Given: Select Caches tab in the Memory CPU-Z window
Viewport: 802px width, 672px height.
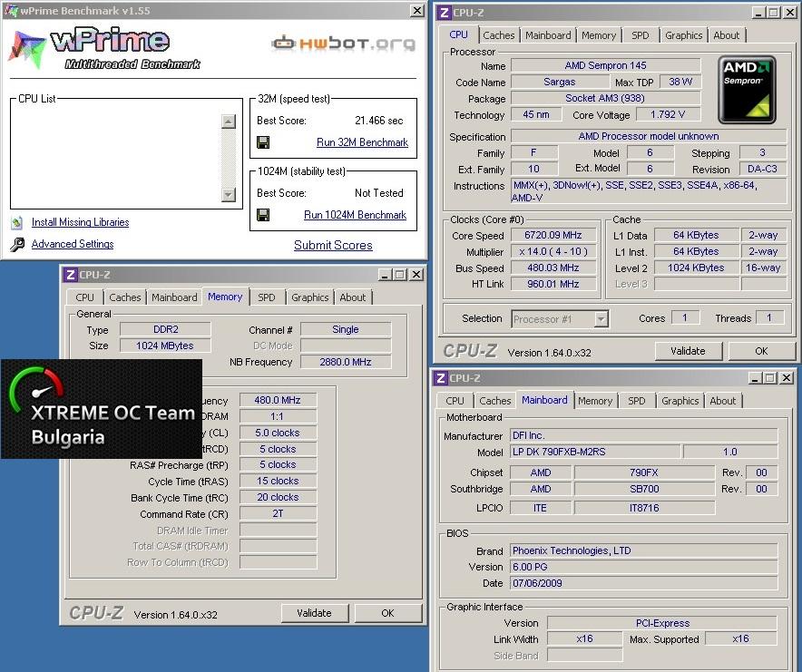Looking at the screenshot, I should click(125, 297).
